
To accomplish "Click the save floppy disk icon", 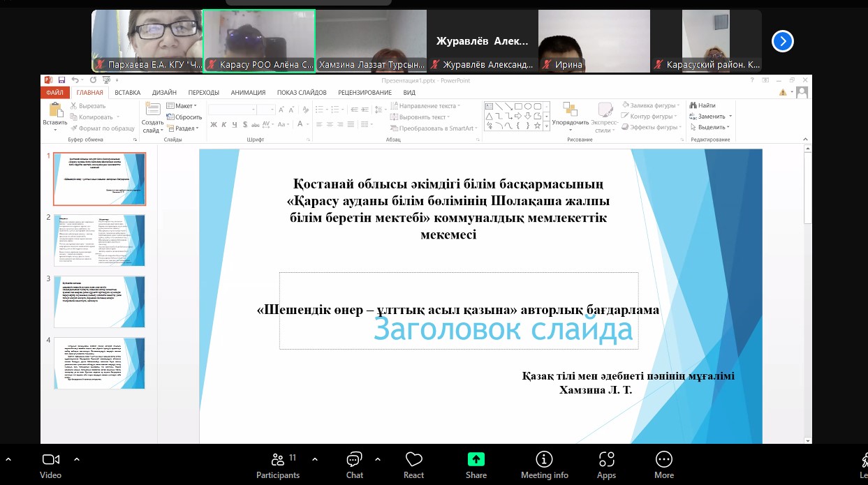I will pyautogui.click(x=61, y=80).
